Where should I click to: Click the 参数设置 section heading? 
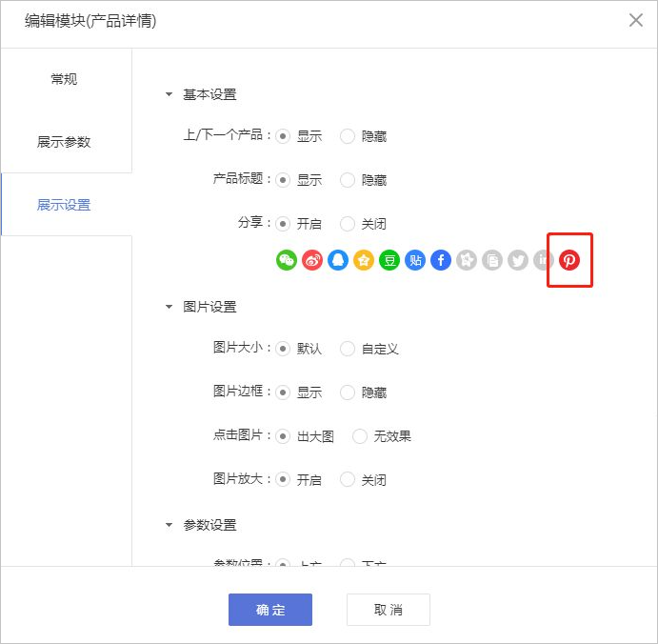click(209, 525)
